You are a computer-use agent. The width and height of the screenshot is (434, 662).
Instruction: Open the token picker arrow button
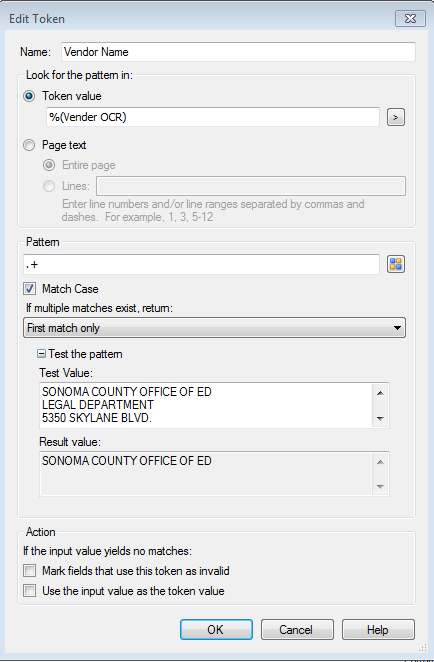click(x=396, y=117)
